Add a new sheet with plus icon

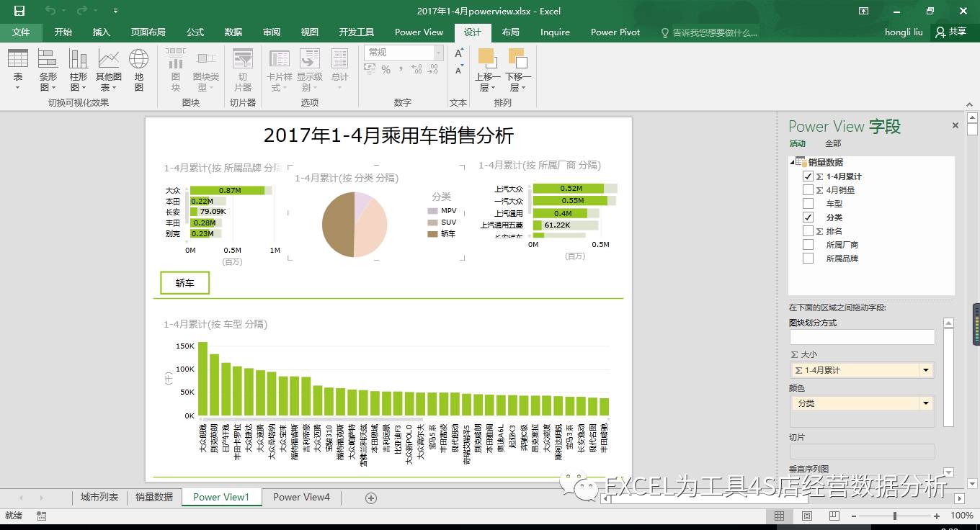(371, 498)
